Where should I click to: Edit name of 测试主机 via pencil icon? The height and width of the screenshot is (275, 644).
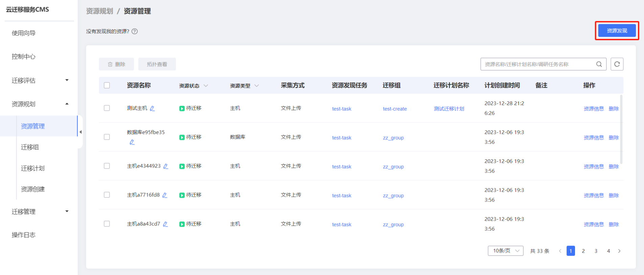point(152,109)
